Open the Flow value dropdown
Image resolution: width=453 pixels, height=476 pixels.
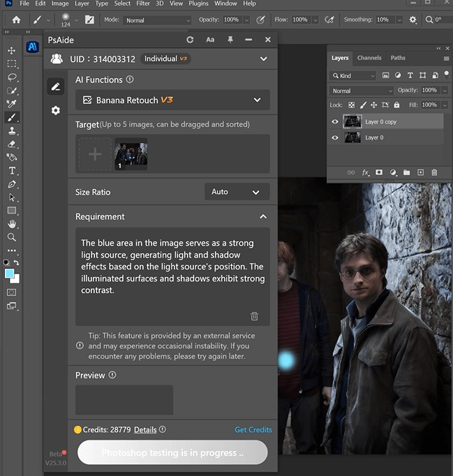[315, 20]
